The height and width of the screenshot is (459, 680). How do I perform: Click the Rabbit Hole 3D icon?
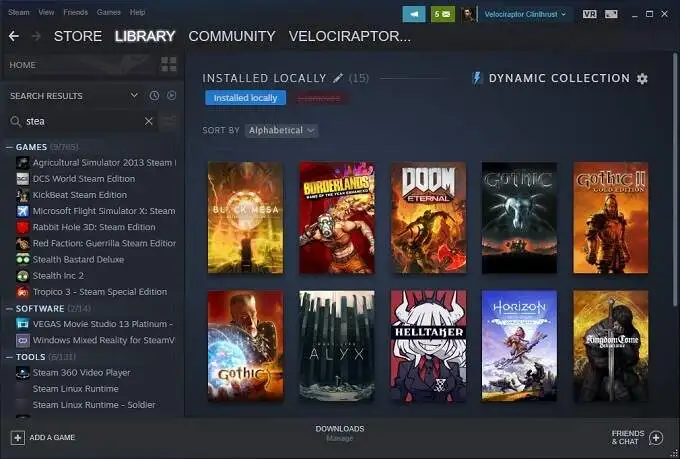pyautogui.click(x=23, y=227)
